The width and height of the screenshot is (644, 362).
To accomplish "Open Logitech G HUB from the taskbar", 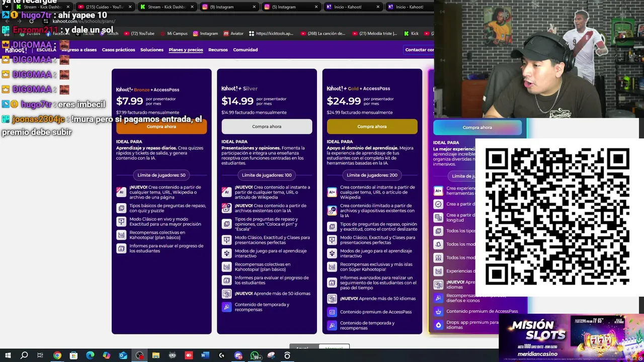I will [221, 355].
